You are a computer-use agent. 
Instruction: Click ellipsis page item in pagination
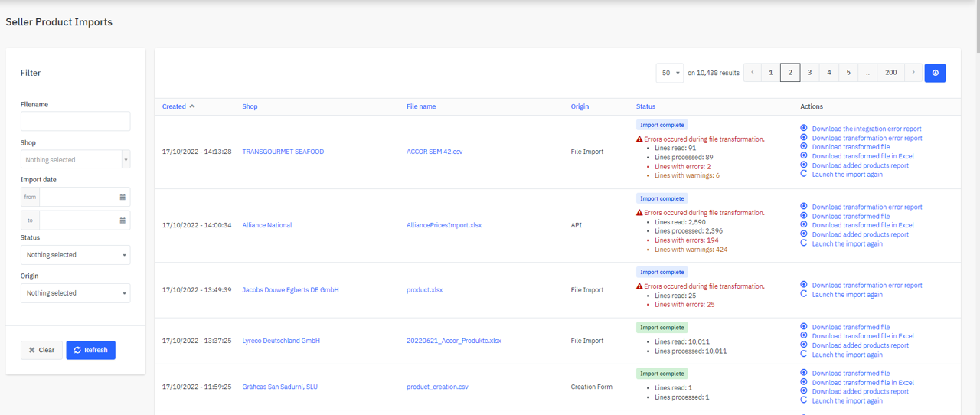click(x=867, y=73)
